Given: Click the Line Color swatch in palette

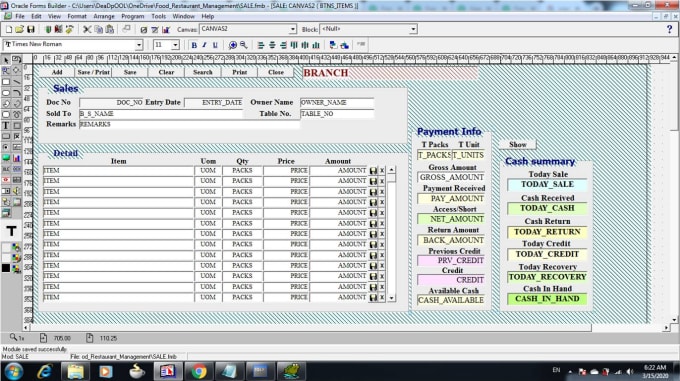Looking at the screenshot, I should click(6, 258).
